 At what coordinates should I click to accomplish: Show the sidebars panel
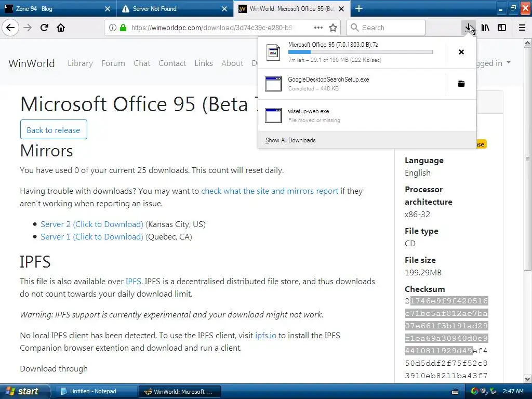[x=502, y=28]
